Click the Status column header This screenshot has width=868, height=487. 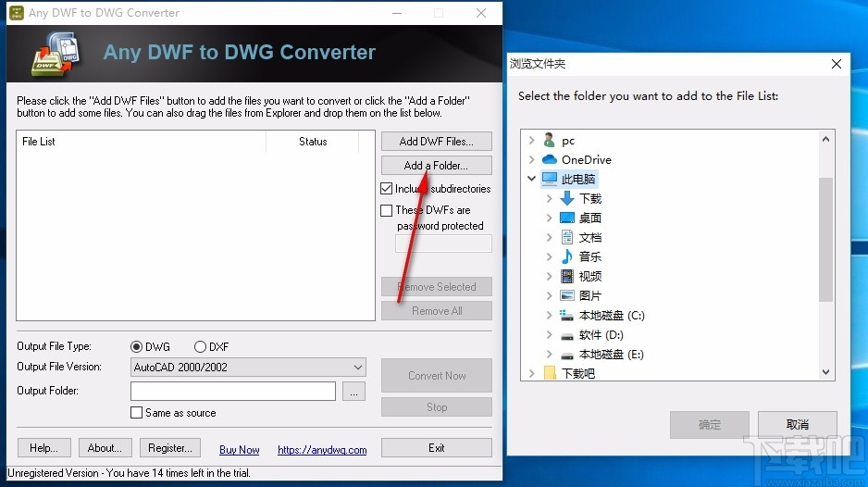[313, 142]
